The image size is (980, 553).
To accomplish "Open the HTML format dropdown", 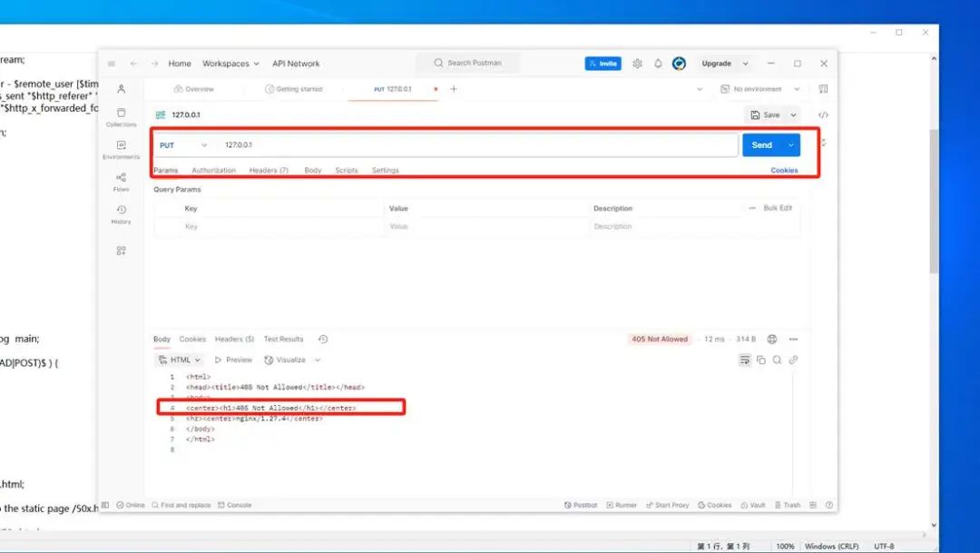I will tap(180, 360).
